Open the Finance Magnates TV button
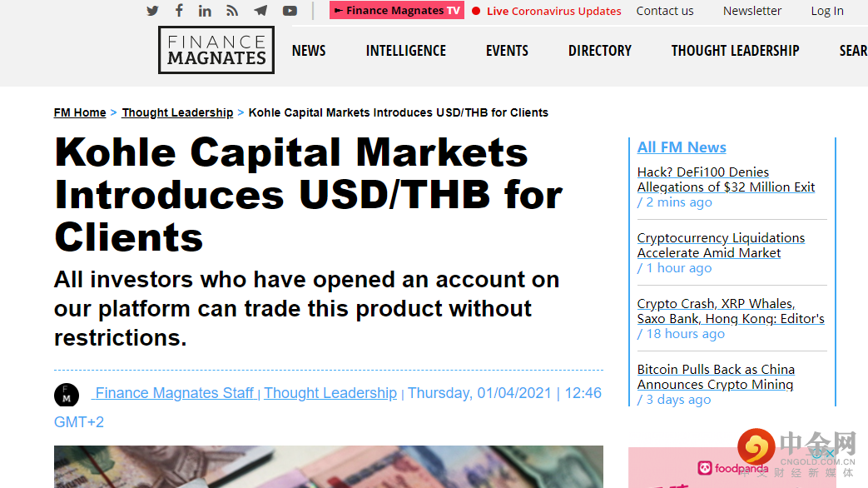868x488 pixels. (x=397, y=11)
